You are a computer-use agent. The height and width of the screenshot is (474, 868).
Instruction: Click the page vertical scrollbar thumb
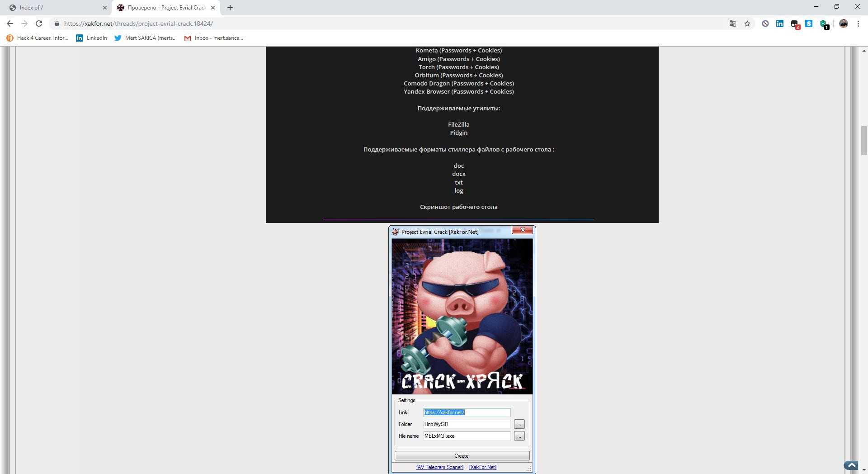864,141
